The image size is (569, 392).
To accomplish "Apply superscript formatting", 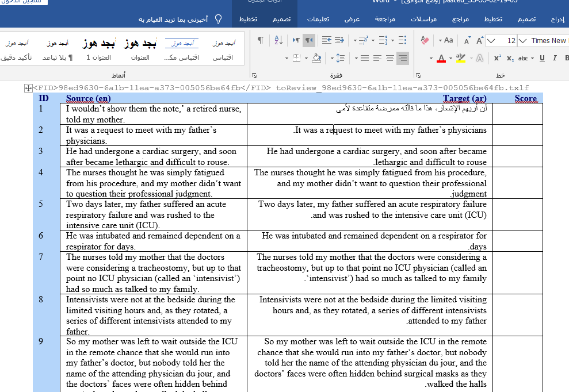I will pos(498,58).
